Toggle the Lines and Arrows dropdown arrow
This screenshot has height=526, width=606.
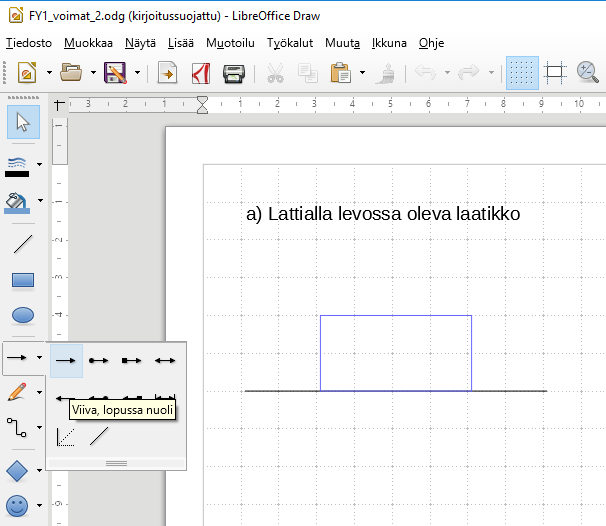(x=39, y=357)
